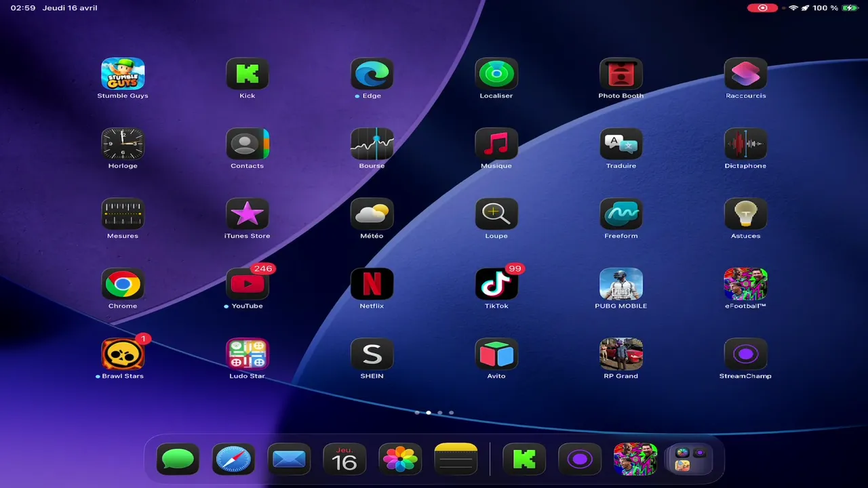Launch Kick from the dock's recent apps
868x488 pixels.
tap(524, 460)
